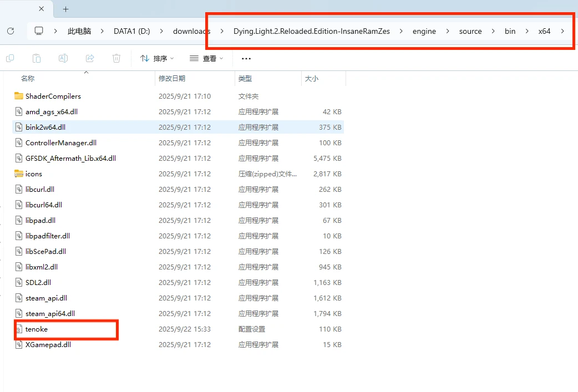The width and height of the screenshot is (578, 392).
Task: Click the Delete trash icon
Action: pos(116,58)
